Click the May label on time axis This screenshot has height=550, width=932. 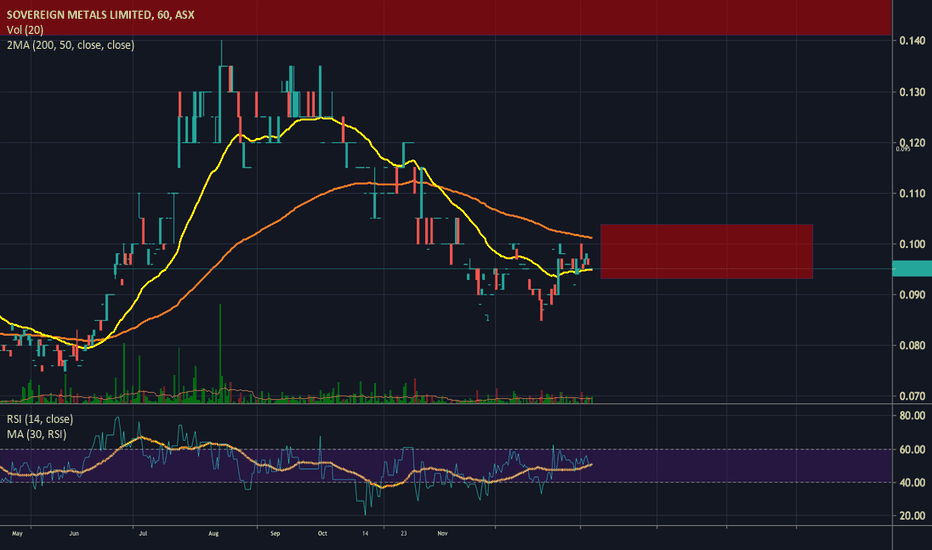click(17, 533)
